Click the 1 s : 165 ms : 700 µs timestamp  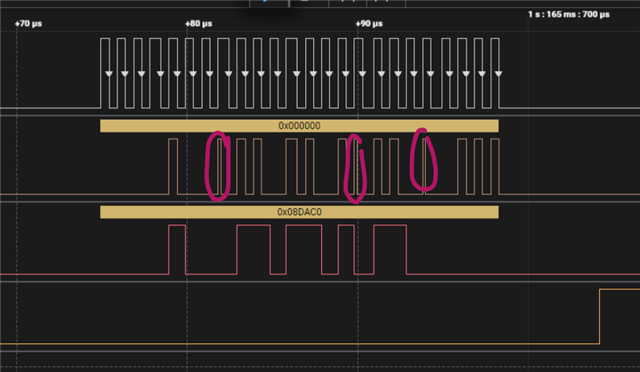[x=569, y=14]
